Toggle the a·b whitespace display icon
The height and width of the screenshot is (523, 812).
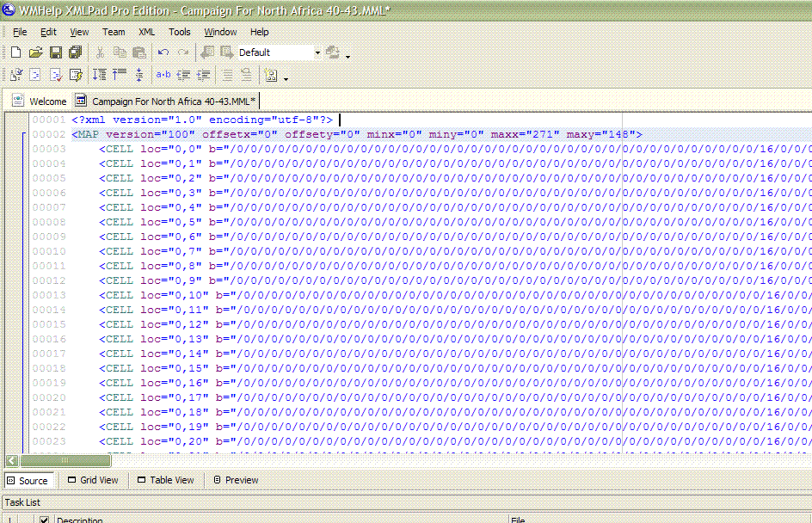163,75
